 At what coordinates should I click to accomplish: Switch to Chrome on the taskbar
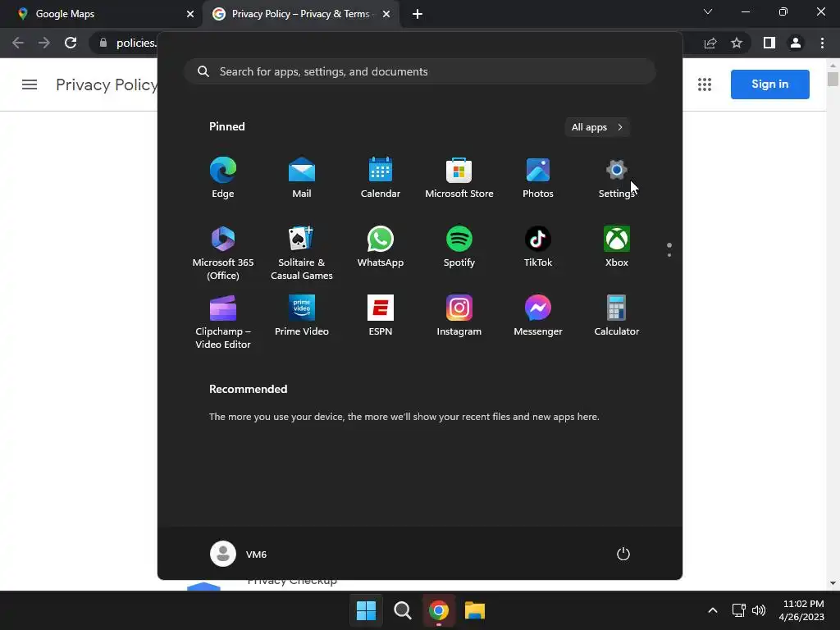[x=439, y=610]
